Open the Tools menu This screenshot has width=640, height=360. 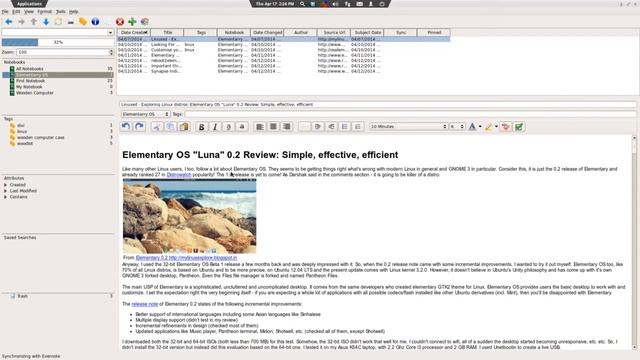60,12
